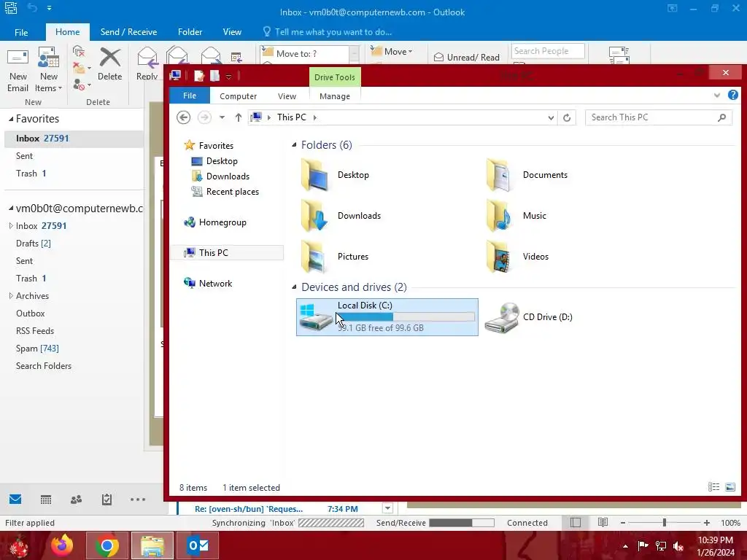Switch to details view icon in status bar

tap(713, 486)
